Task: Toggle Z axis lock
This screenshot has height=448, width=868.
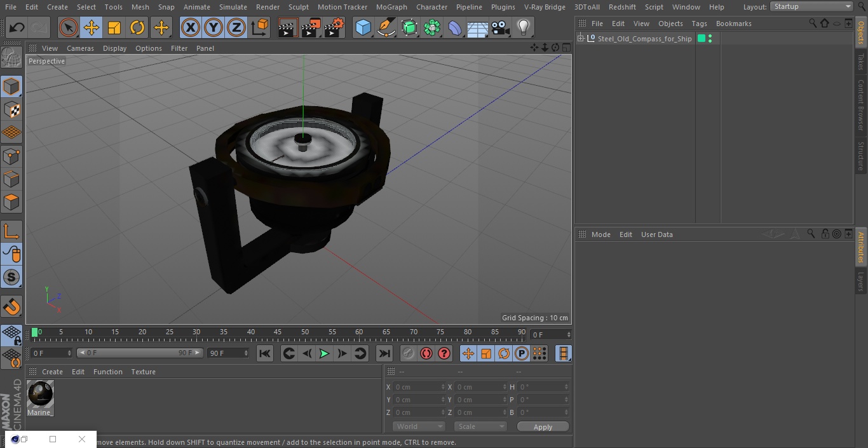Action: pyautogui.click(x=236, y=28)
